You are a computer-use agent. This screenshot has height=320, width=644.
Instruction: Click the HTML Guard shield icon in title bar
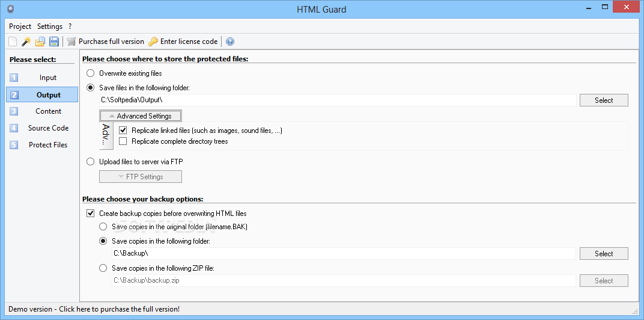(11, 9)
